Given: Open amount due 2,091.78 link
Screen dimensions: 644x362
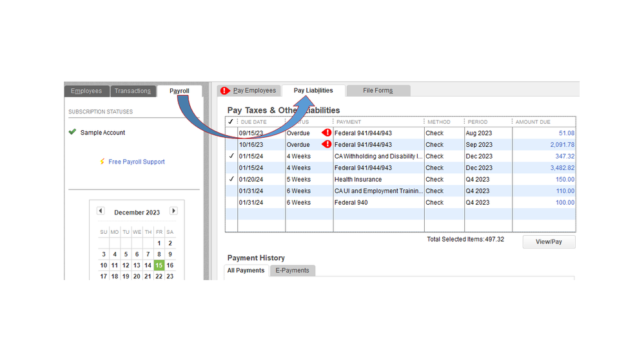Looking at the screenshot, I should [562, 144].
